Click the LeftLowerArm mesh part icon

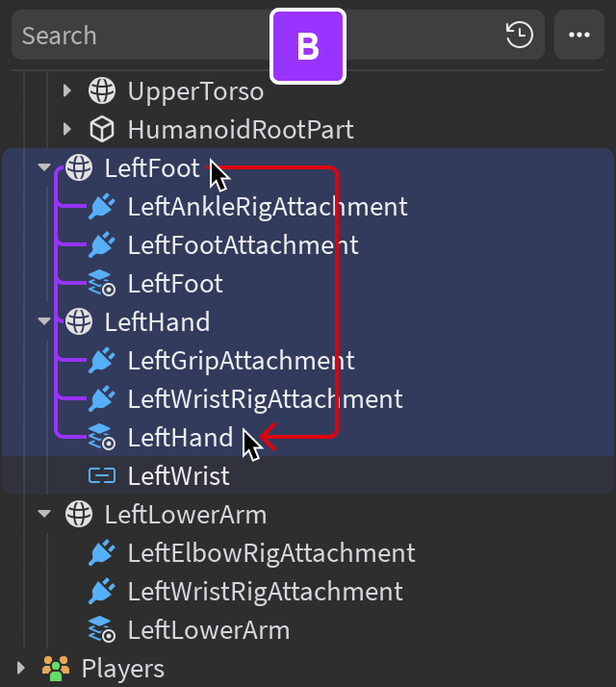[78, 514]
